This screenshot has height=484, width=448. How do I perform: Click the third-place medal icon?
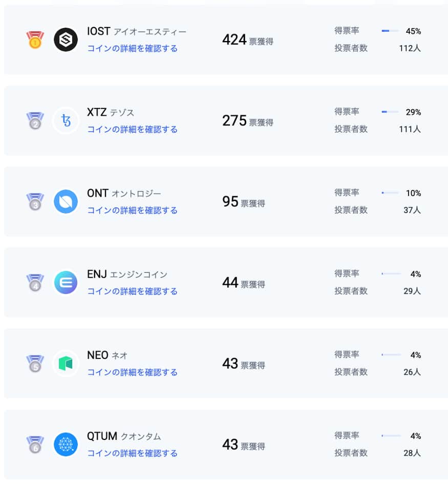coord(35,202)
